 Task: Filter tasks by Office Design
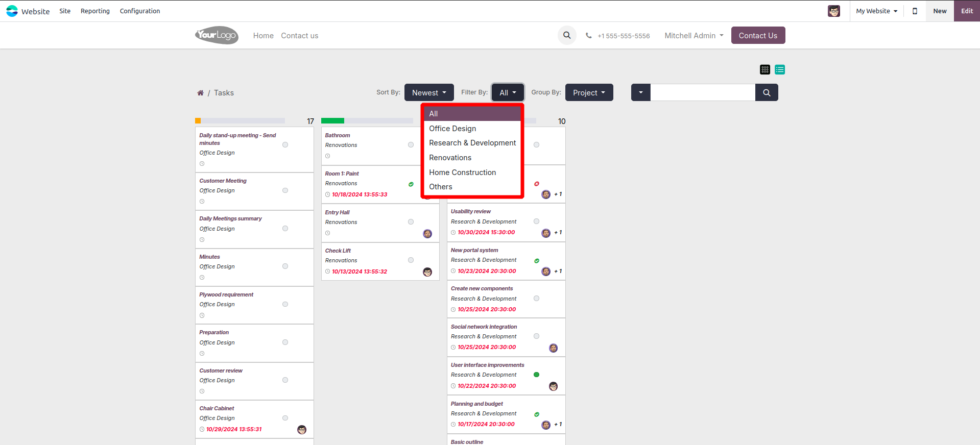click(472, 129)
